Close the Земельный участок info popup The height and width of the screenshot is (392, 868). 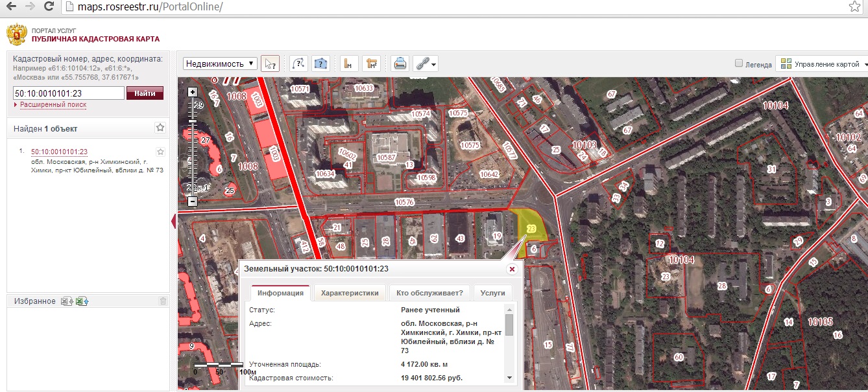[x=512, y=268]
